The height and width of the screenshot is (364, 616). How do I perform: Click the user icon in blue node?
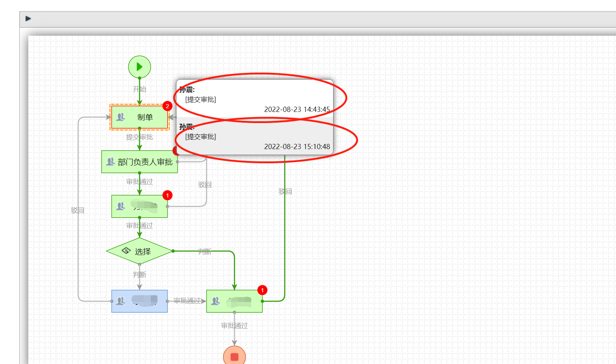tap(121, 301)
